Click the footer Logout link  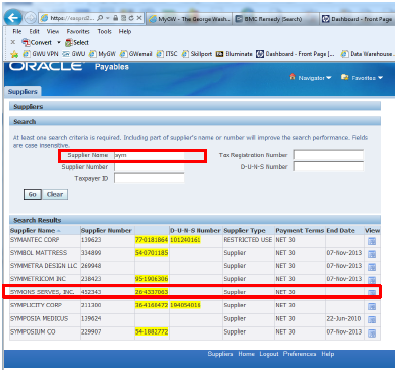pos(269,354)
